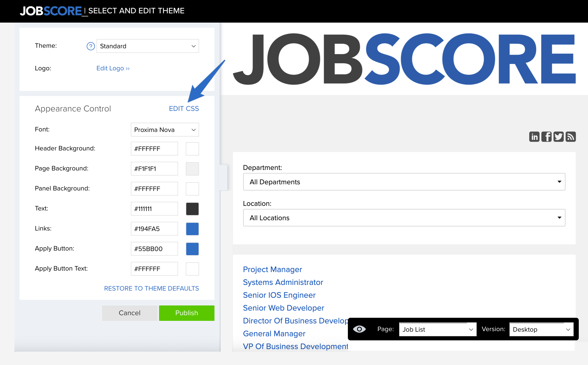Open the Version dropdown showing Desktop
The height and width of the screenshot is (365, 588).
[x=541, y=329]
